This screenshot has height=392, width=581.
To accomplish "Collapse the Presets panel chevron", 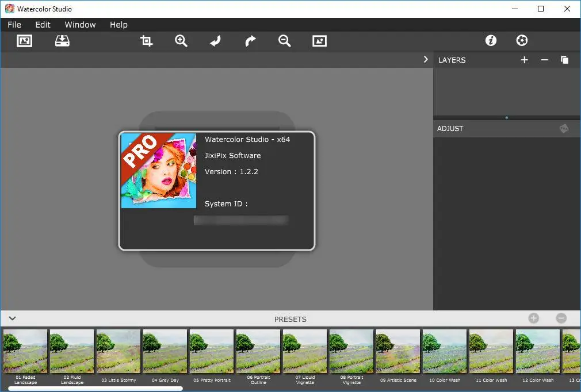I will click(12, 318).
